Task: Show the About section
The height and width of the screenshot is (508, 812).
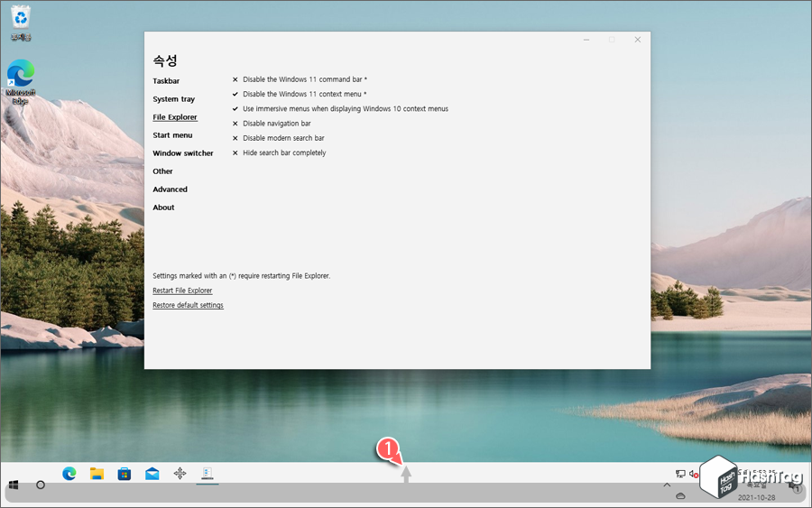Action: tap(163, 208)
